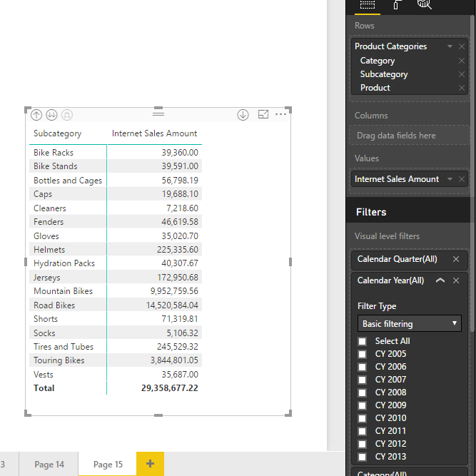Image resolution: width=476 pixels, height=476 pixels.
Task: Check the CY 2006 checkbox
Action: (362, 367)
